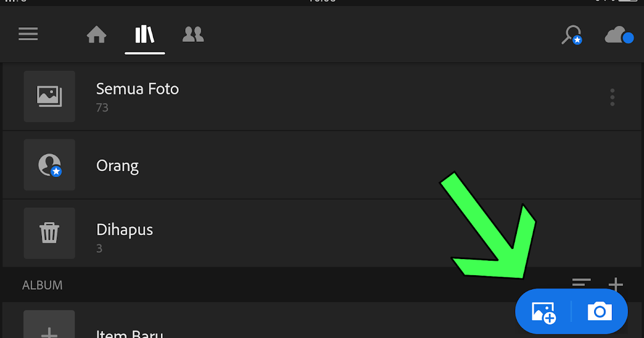Go to the Home tab
This screenshot has width=644, height=338.
(97, 35)
